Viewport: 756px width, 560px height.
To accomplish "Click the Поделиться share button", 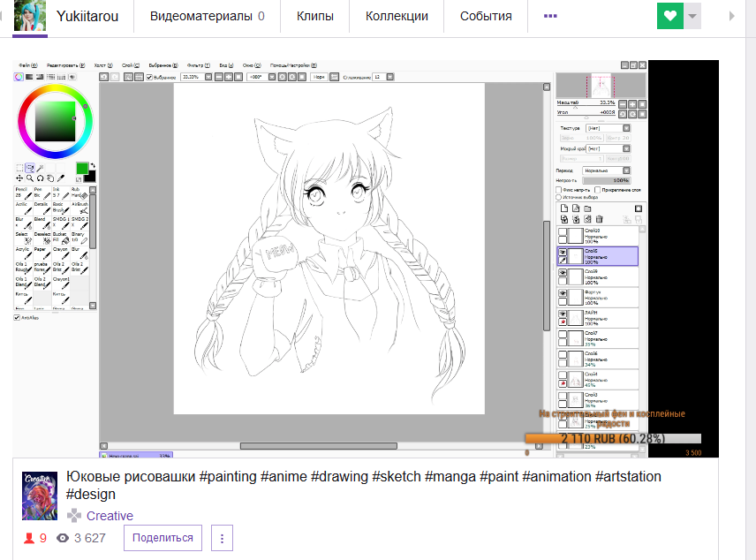I will pos(163,538).
